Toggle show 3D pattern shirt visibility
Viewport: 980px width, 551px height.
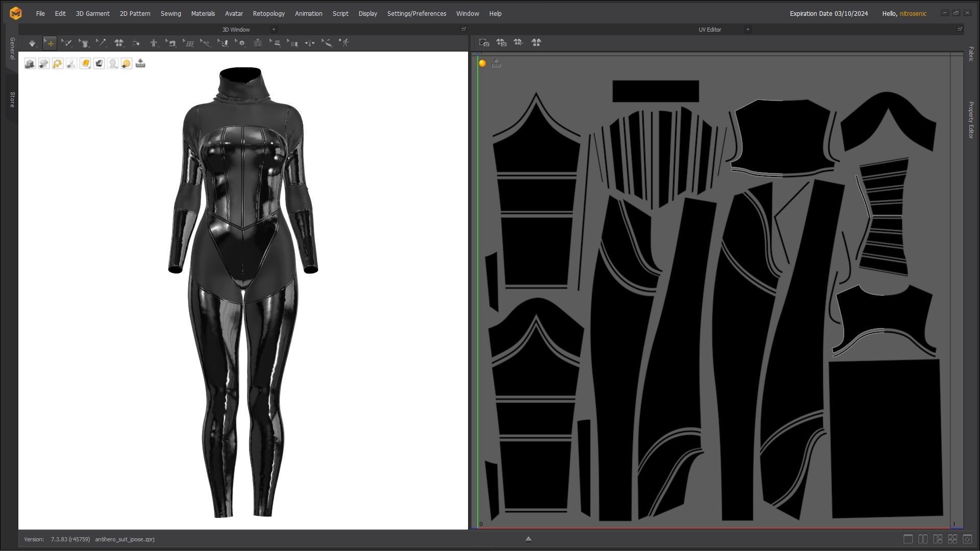[44, 63]
